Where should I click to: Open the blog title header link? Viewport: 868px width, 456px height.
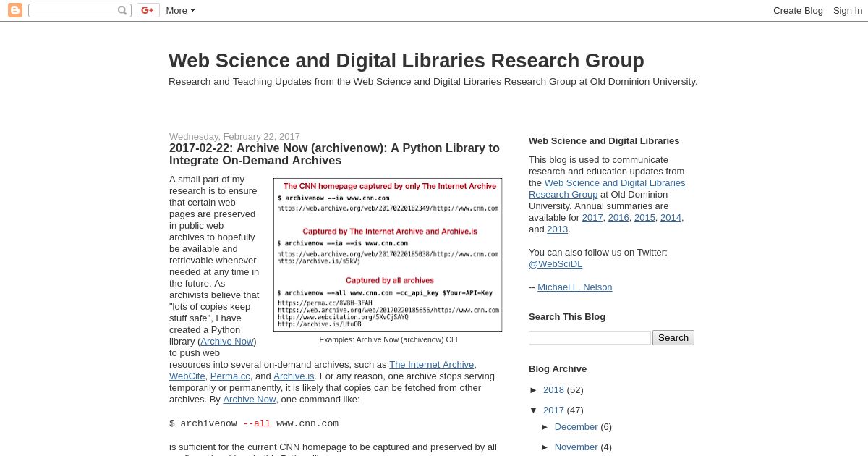pos(407,61)
